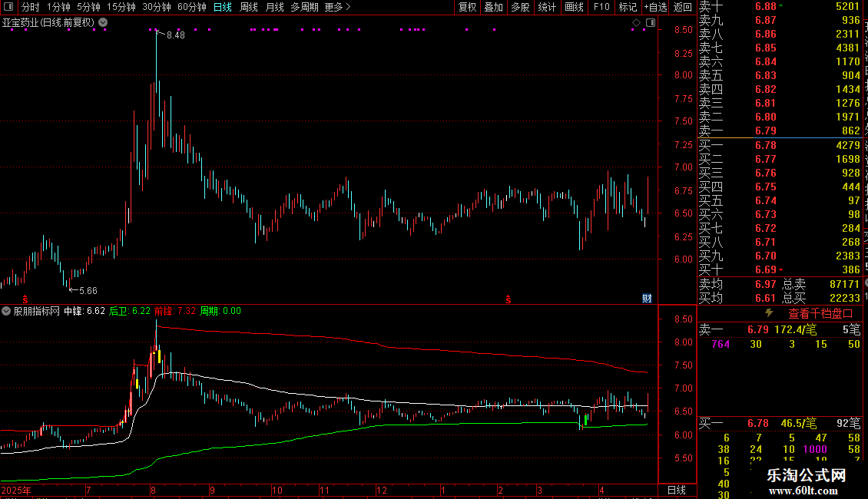Select the 日线 daily period tab
The image size is (868, 499).
223,7
